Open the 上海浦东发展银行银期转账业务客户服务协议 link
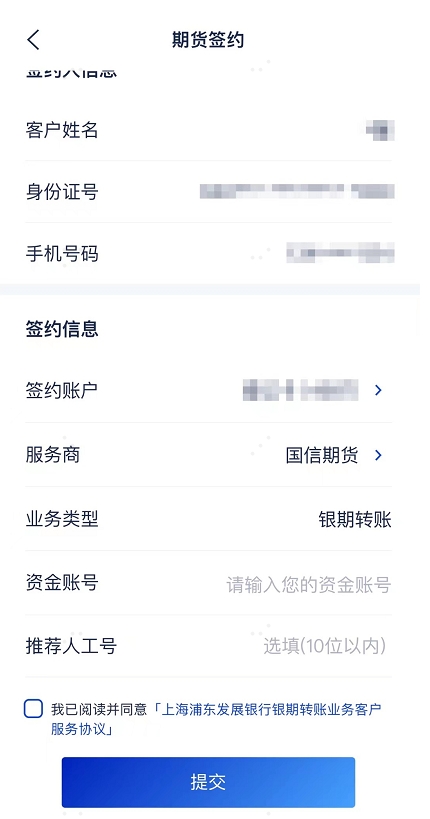Screen dimensions: 430x819 [x=216, y=719]
